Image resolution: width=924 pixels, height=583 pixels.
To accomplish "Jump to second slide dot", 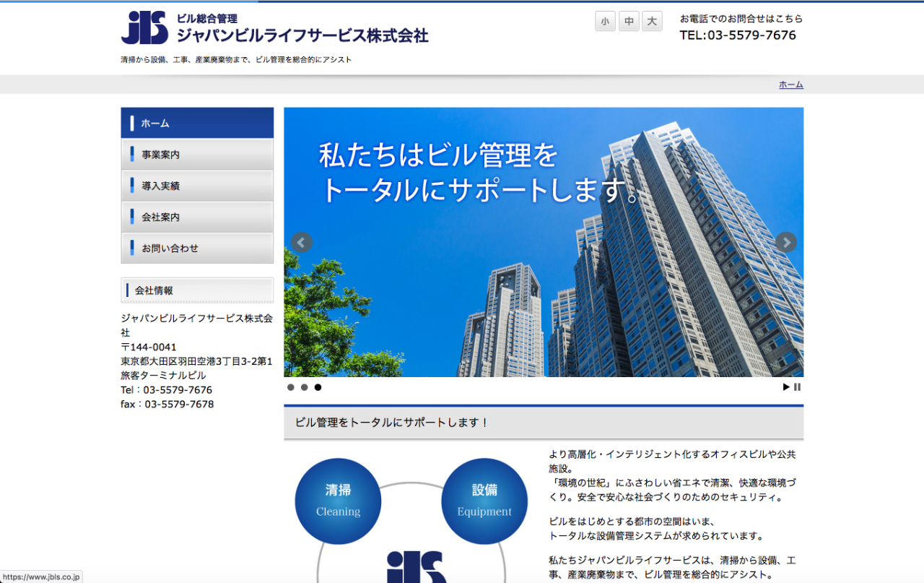I will 305,387.
